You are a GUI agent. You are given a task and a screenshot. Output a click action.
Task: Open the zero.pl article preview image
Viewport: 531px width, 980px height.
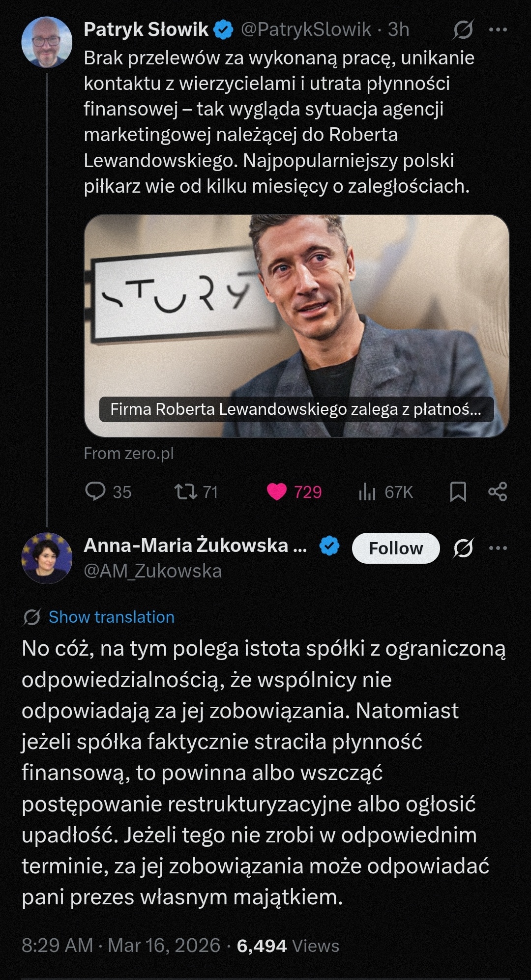coord(296,325)
